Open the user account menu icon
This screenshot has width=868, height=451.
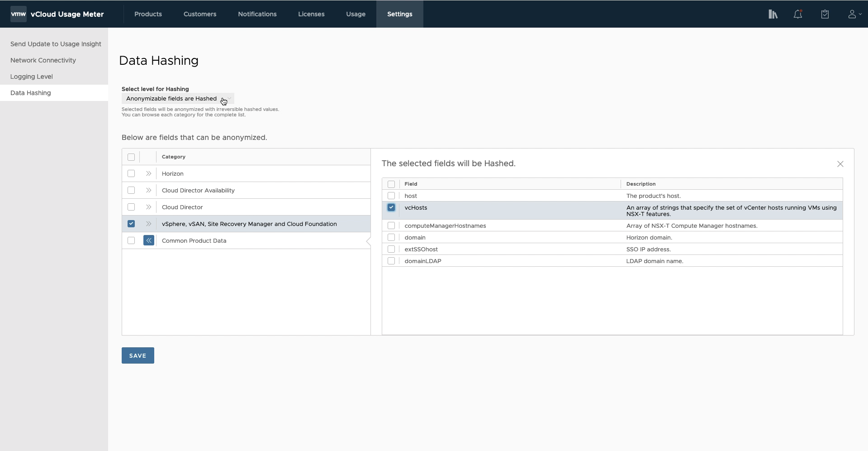click(x=854, y=14)
